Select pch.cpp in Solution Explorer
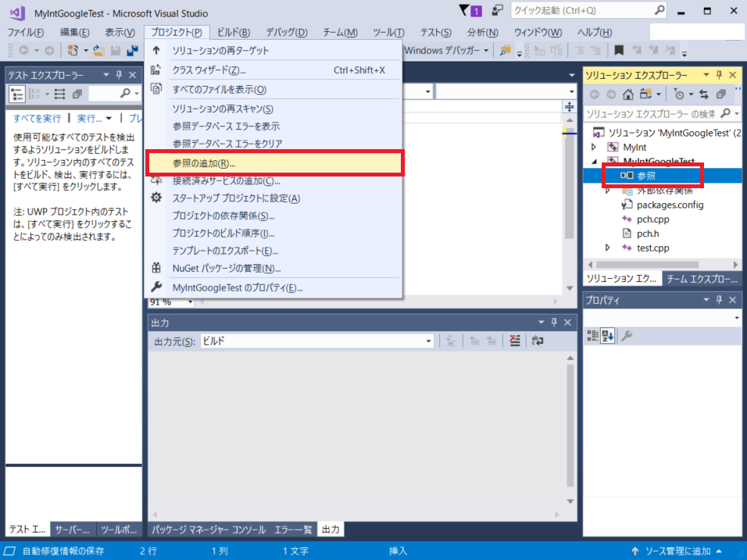The width and height of the screenshot is (747, 560). coord(652,219)
